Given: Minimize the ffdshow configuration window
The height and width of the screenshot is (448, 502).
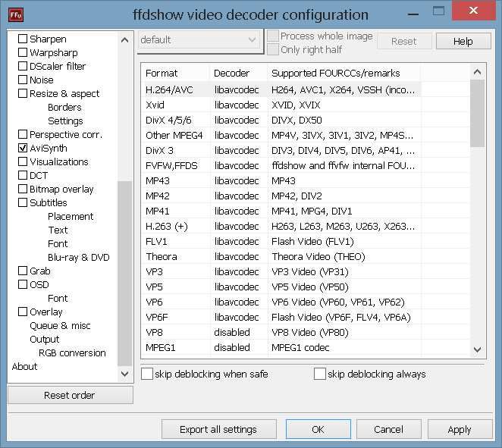Looking at the screenshot, I should (413, 14).
